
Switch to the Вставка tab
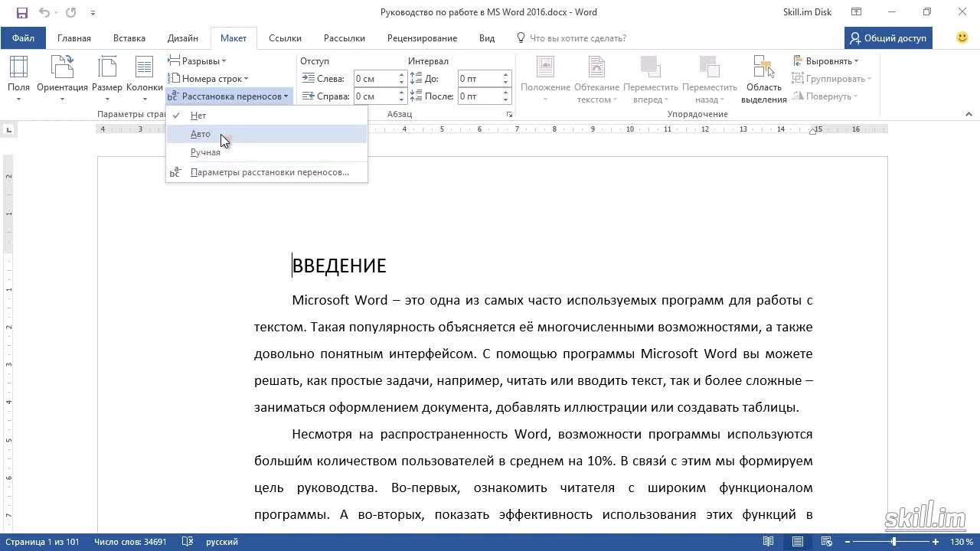129,37
